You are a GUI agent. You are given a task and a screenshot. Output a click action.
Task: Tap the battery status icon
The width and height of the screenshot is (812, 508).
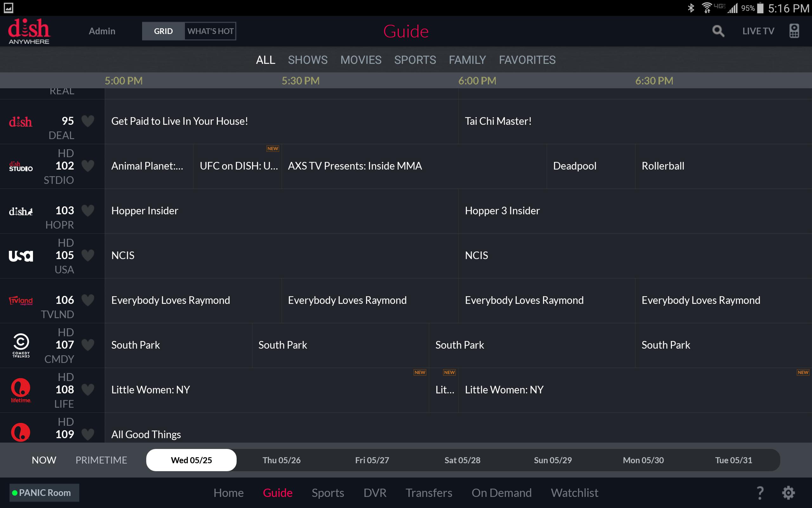click(760, 8)
